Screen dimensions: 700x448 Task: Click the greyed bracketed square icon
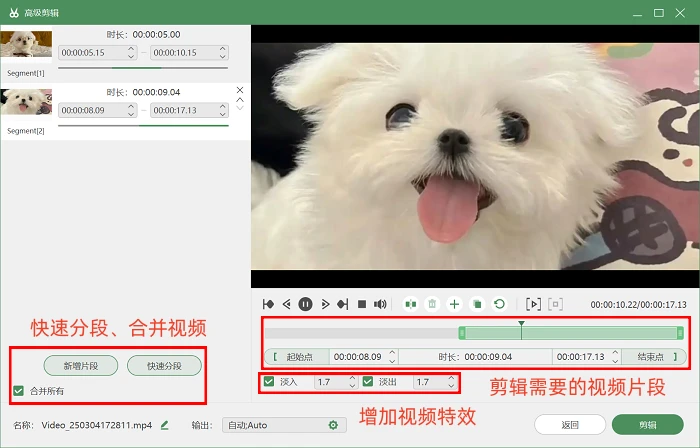[555, 304]
